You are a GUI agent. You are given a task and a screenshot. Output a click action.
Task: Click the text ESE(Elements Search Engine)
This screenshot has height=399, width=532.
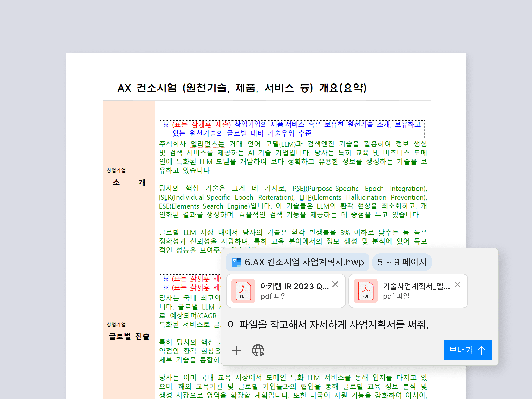204,206
